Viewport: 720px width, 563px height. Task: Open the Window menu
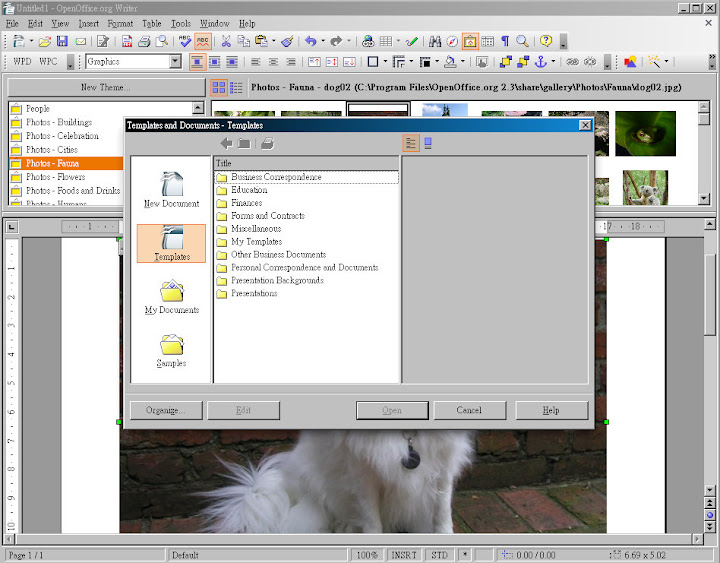click(214, 23)
